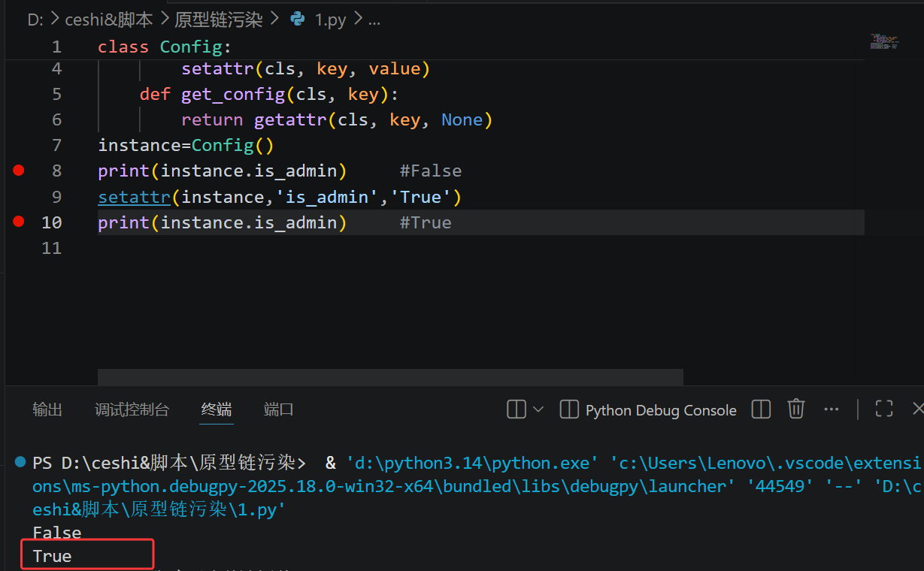924x571 pixels.
Task: Remove the breakpoint dot on line 10
Action: [x=19, y=222]
